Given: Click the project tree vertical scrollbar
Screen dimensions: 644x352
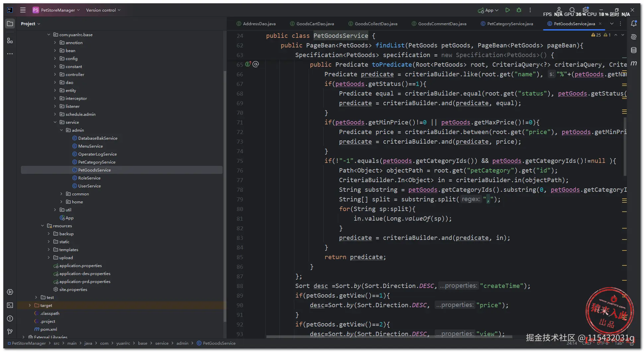Looking at the screenshot, I should point(225,196).
